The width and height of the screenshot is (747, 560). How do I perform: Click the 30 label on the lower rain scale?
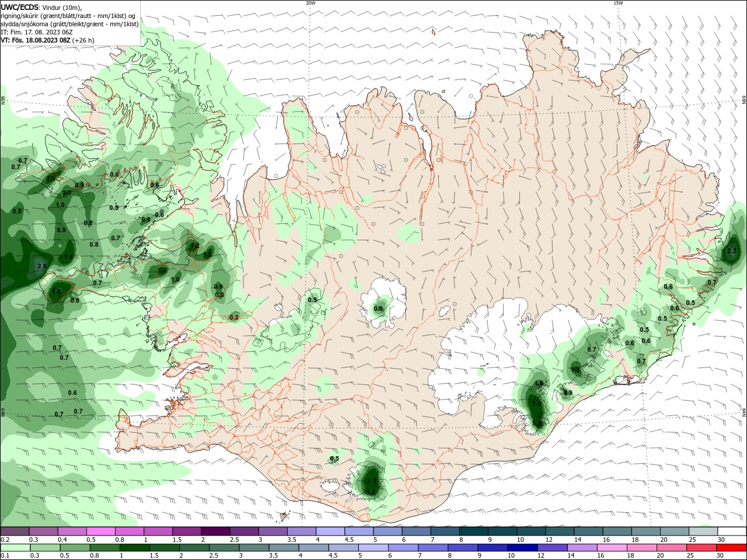coord(721,556)
